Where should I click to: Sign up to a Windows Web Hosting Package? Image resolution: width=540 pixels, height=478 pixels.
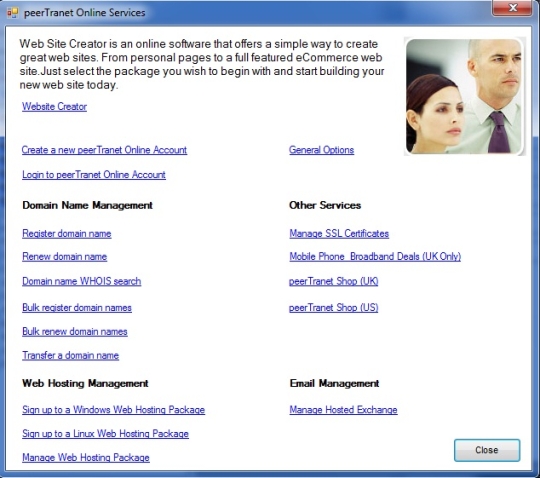coord(114,410)
